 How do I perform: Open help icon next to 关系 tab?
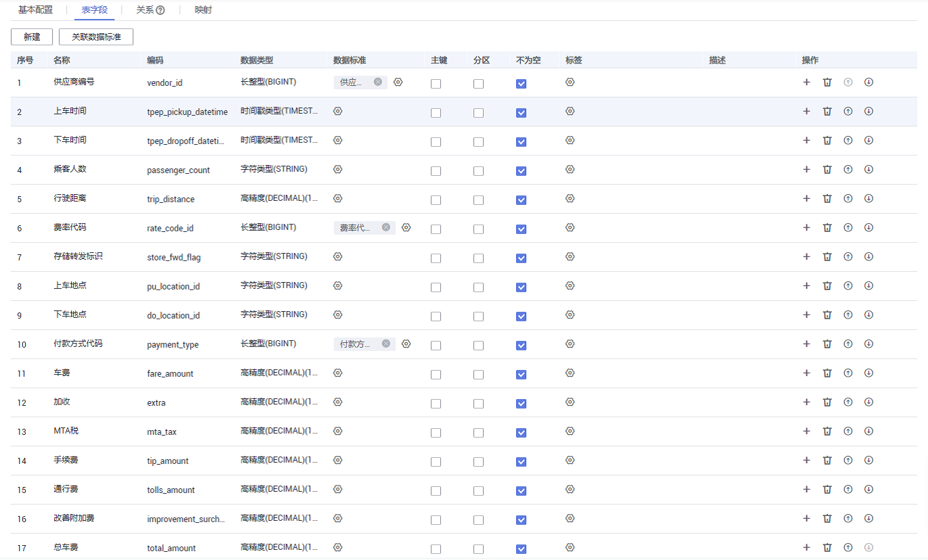coord(160,10)
